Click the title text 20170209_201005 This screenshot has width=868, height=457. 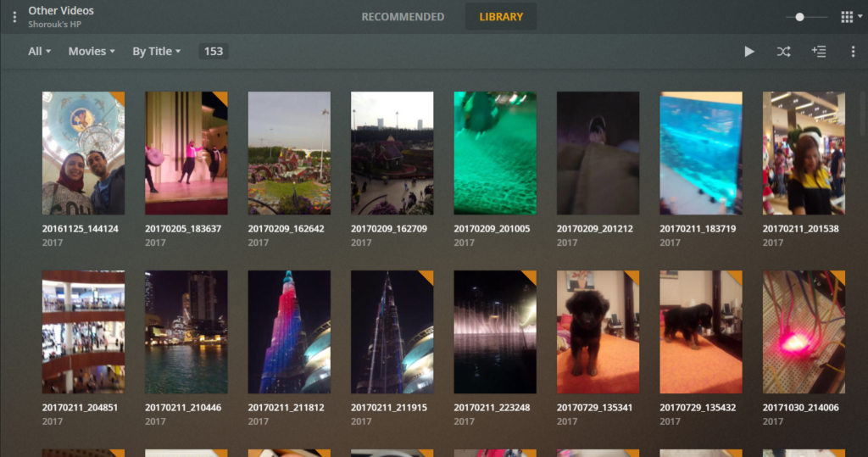492,229
